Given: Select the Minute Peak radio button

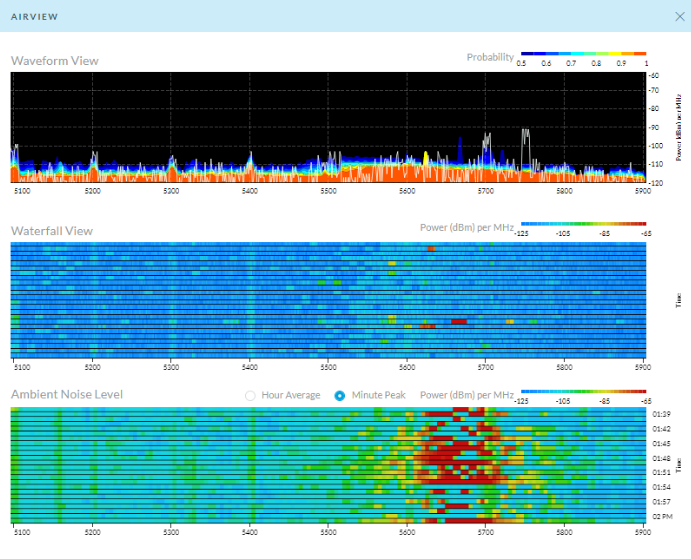Looking at the screenshot, I should [339, 395].
